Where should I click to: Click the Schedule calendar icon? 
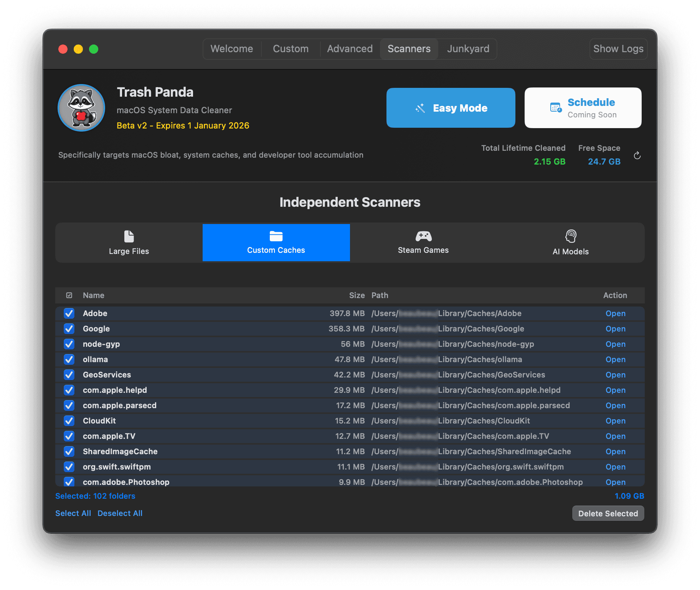(x=556, y=107)
